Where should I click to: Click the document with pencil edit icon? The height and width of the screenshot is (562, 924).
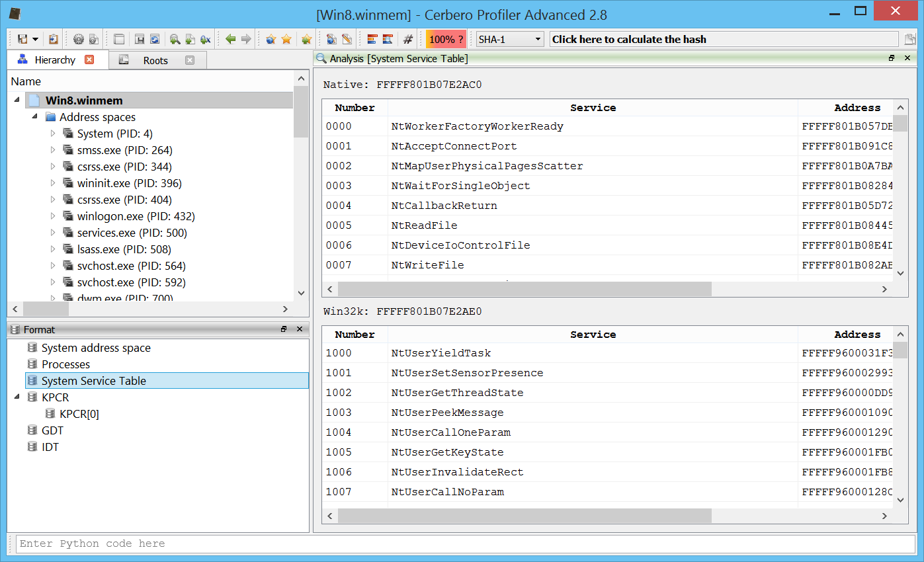pyautogui.click(x=347, y=39)
